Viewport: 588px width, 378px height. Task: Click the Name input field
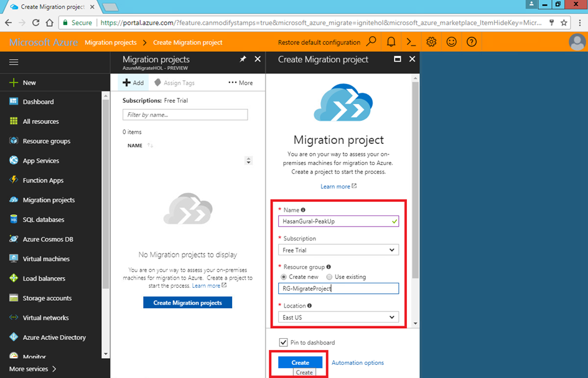[x=338, y=221]
